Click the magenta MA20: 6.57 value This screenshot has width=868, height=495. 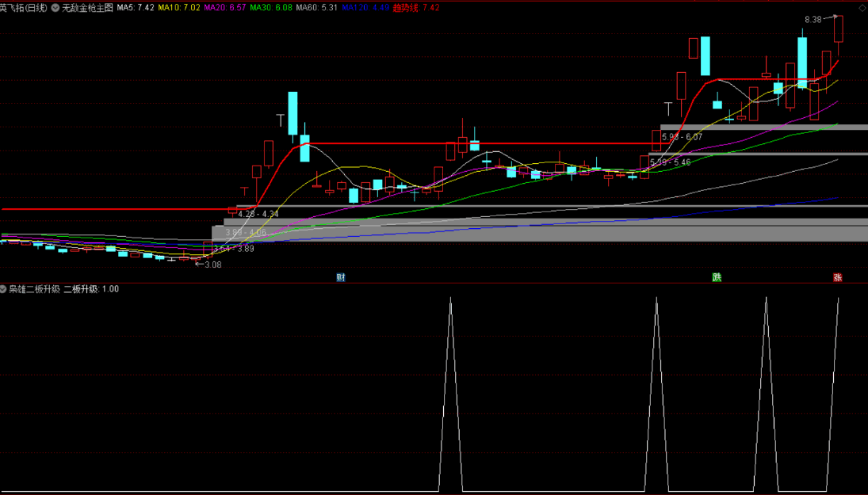click(225, 8)
